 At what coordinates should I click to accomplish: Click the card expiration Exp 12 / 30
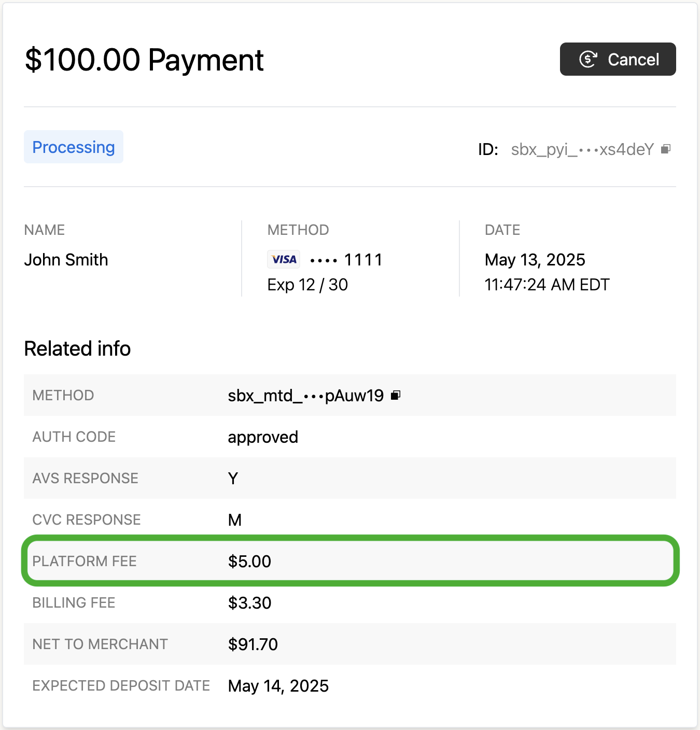point(307,285)
